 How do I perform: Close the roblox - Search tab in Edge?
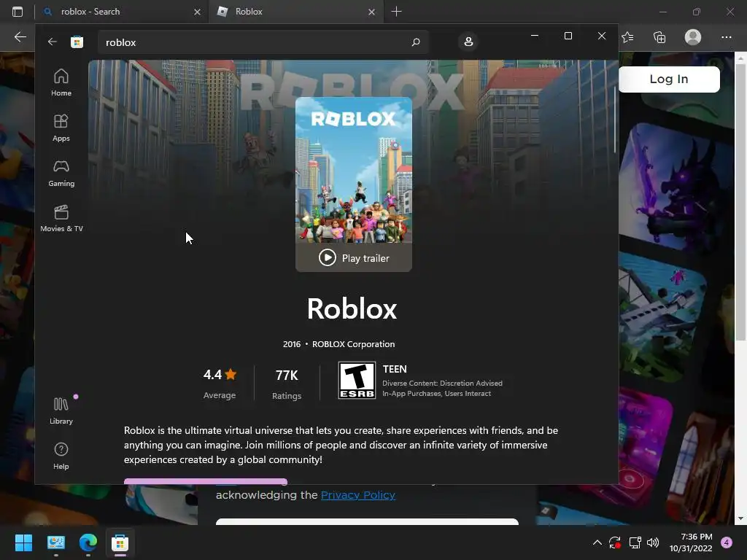(x=197, y=12)
